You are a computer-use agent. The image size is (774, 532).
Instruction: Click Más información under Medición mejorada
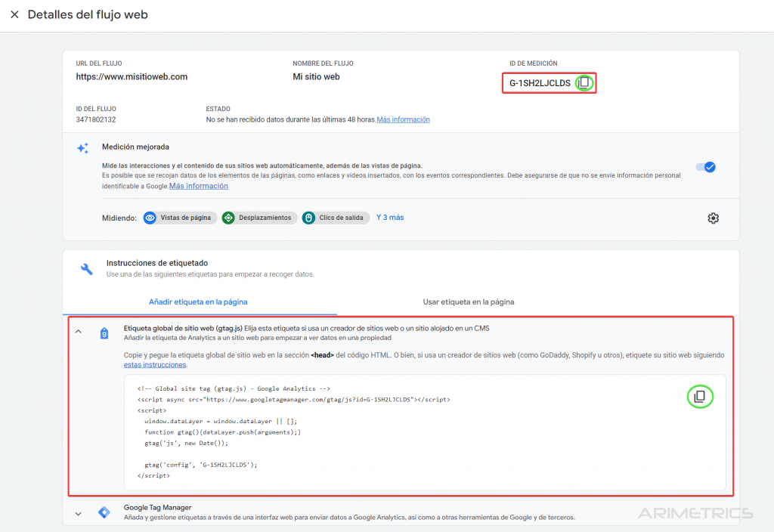click(198, 186)
